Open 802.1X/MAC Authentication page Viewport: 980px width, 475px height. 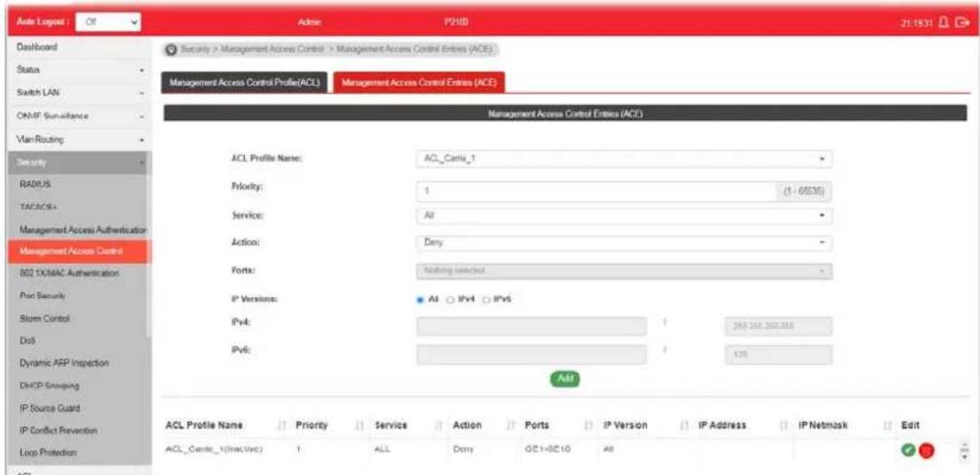[69, 273]
